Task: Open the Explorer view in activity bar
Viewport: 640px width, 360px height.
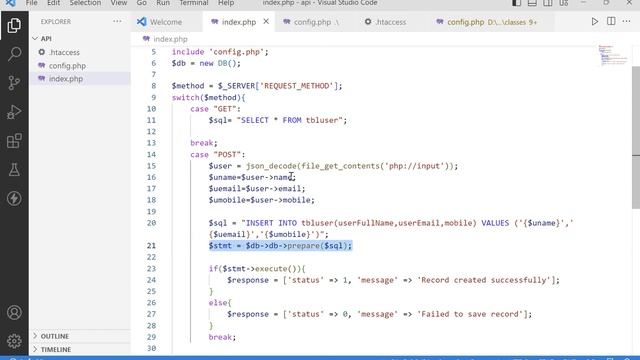Action: pos(14,25)
